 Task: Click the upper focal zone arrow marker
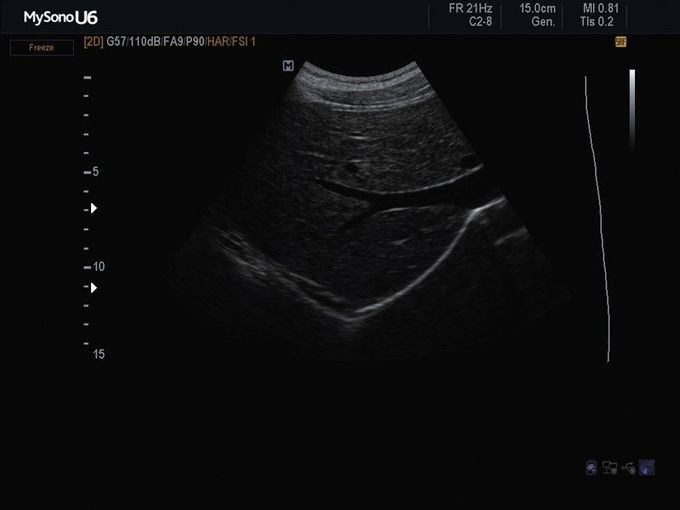point(94,208)
